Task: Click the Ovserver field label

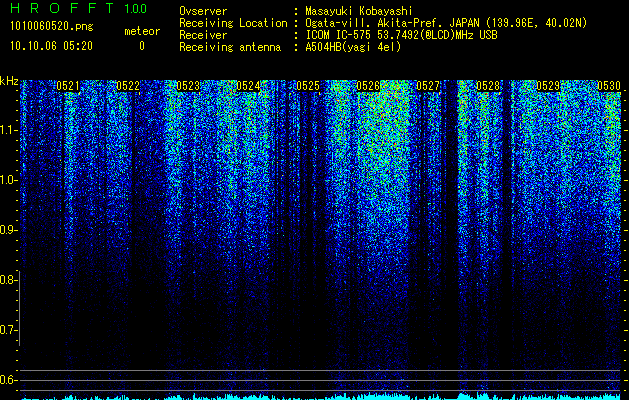Action: pos(203,11)
